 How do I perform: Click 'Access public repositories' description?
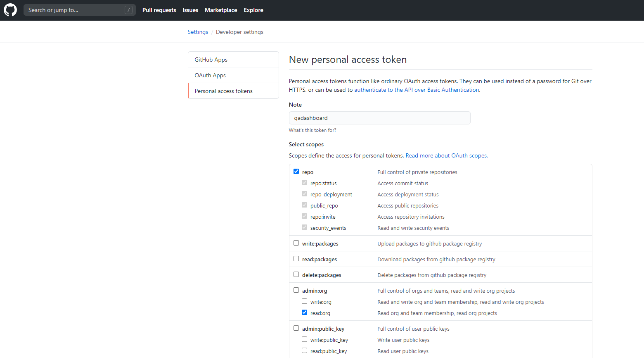[408, 205]
